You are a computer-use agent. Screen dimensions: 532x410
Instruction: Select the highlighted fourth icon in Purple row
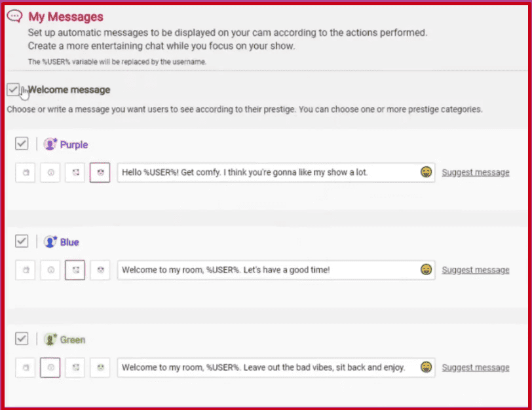coord(100,173)
